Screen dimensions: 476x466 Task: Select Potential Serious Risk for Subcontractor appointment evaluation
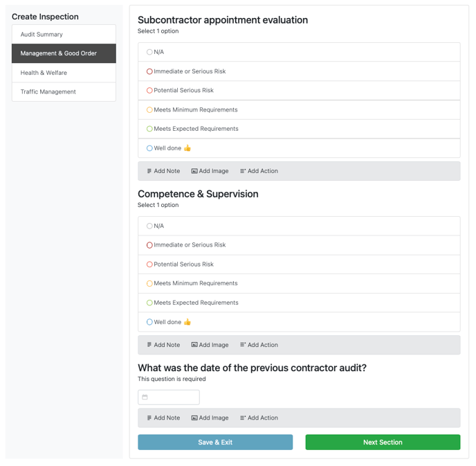point(149,90)
